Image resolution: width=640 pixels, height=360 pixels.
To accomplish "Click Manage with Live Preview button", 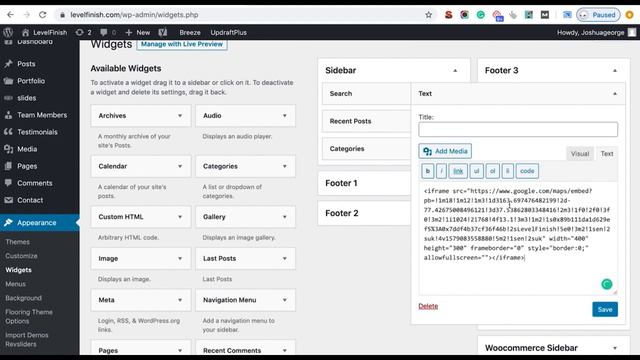I will [x=182, y=44].
